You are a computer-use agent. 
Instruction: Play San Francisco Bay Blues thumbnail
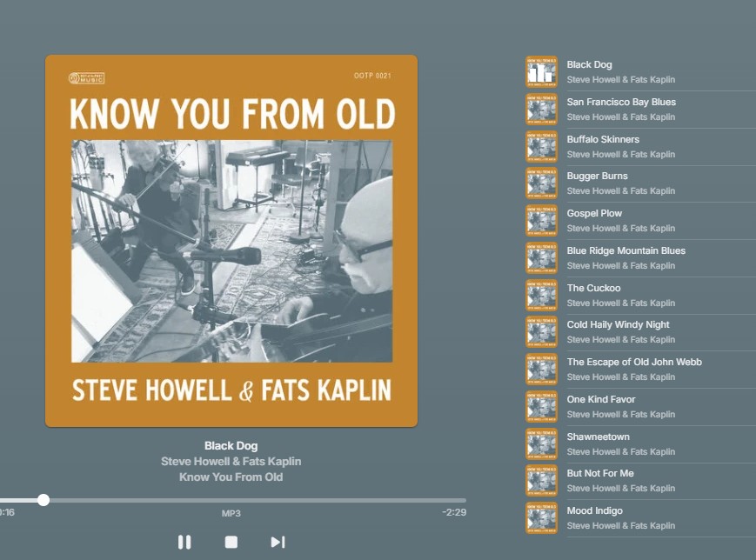(x=541, y=110)
